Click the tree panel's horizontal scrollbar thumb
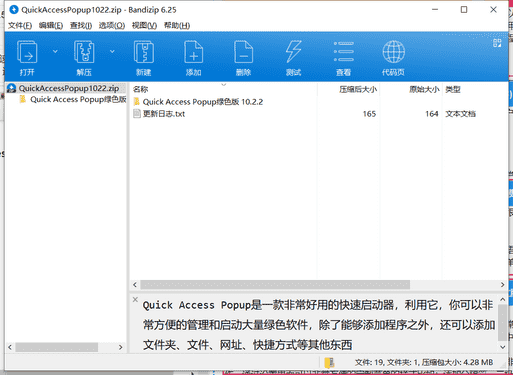The width and height of the screenshot is (513, 375). (57, 347)
